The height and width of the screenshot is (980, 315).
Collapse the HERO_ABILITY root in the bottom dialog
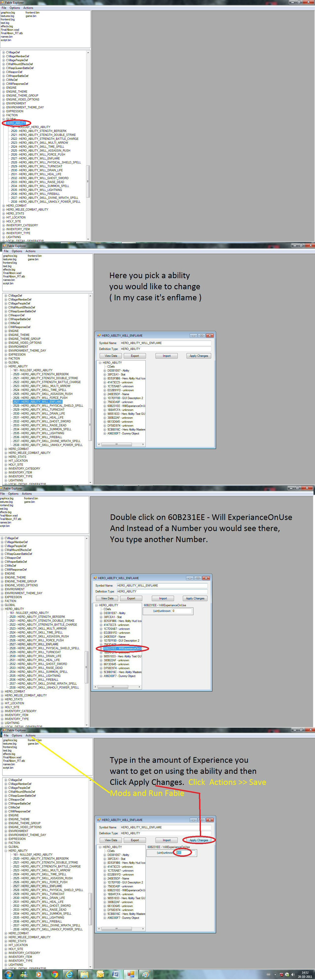point(100,847)
